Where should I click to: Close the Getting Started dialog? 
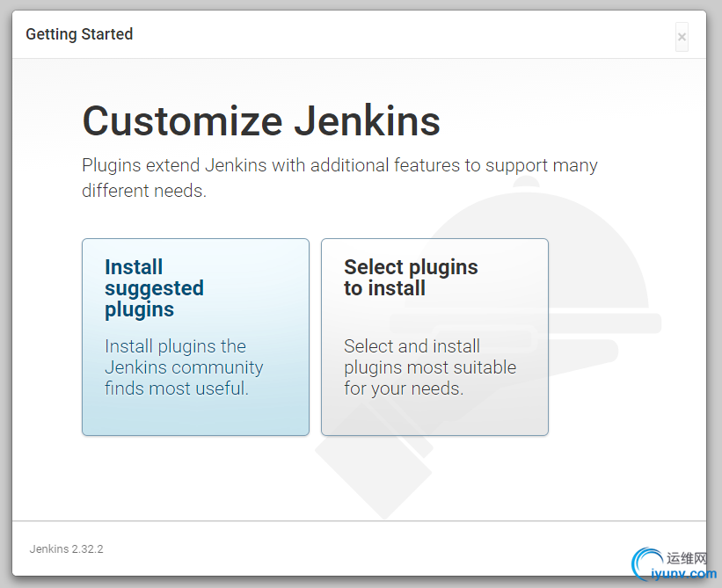pyautogui.click(x=682, y=37)
